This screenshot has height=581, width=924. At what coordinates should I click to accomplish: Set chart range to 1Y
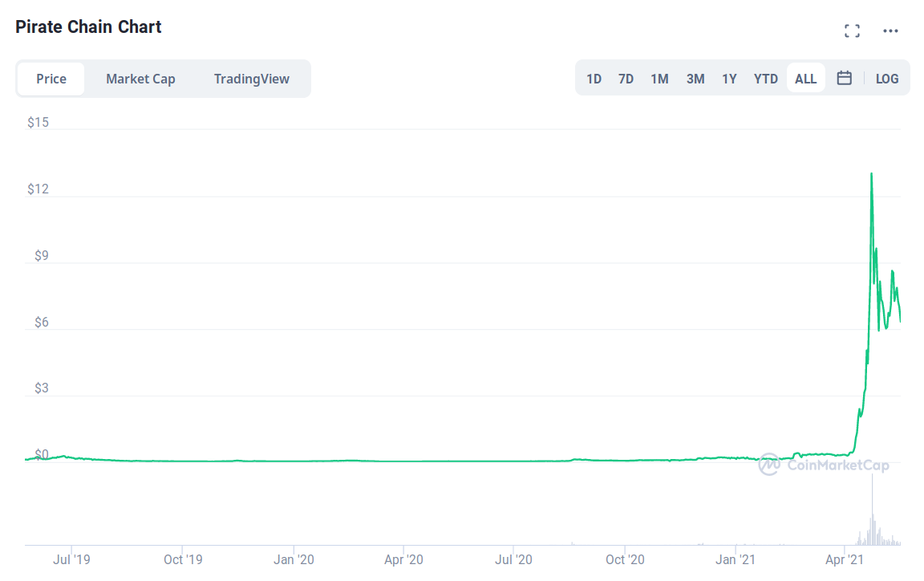[729, 79]
